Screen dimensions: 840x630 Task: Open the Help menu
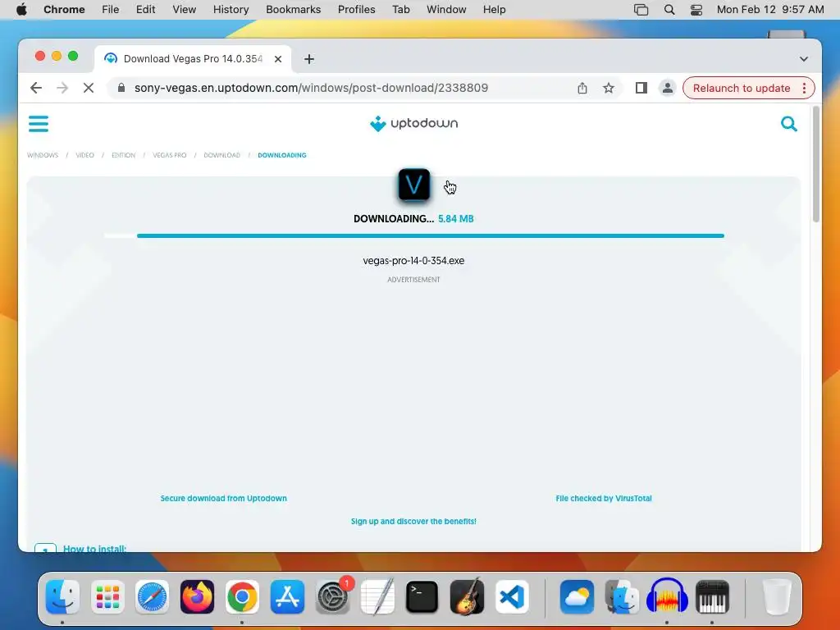coord(494,10)
